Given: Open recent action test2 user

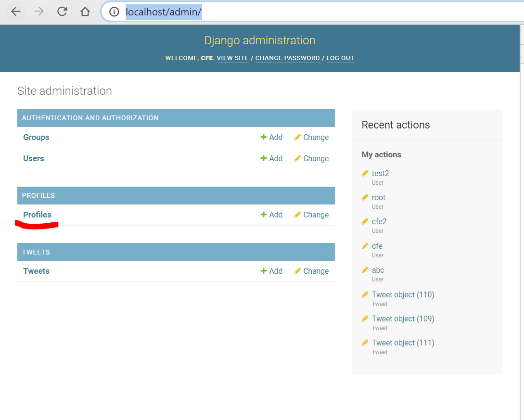Looking at the screenshot, I should (x=380, y=173).
